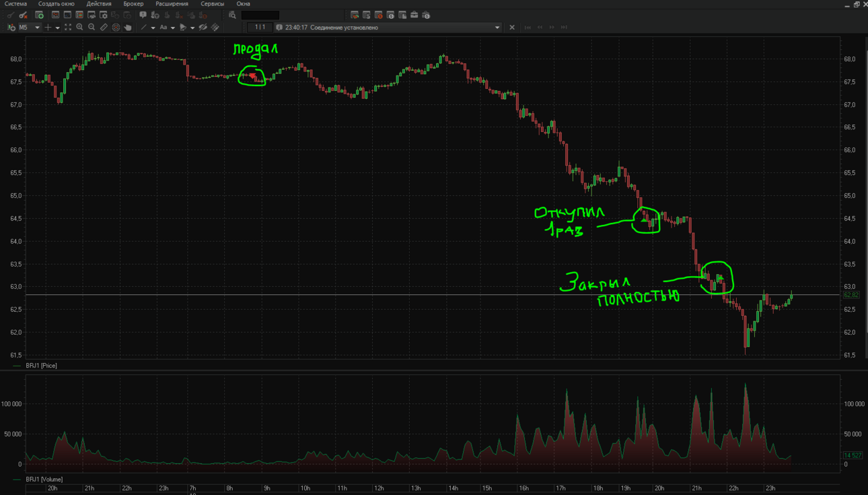This screenshot has width=868, height=495.
Task: Click the BRJ1 [Volume] legend label
Action: click(44, 480)
